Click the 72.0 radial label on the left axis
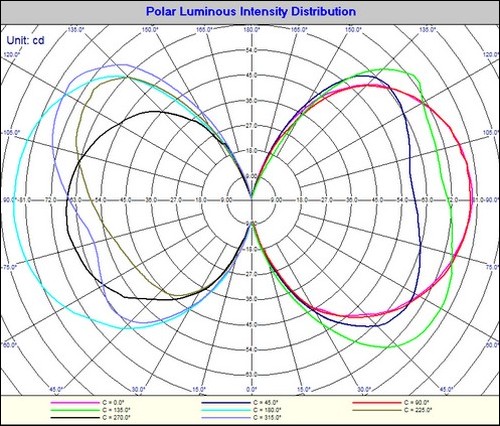Image resolution: width=500 pixels, height=426 pixels. tap(51, 200)
